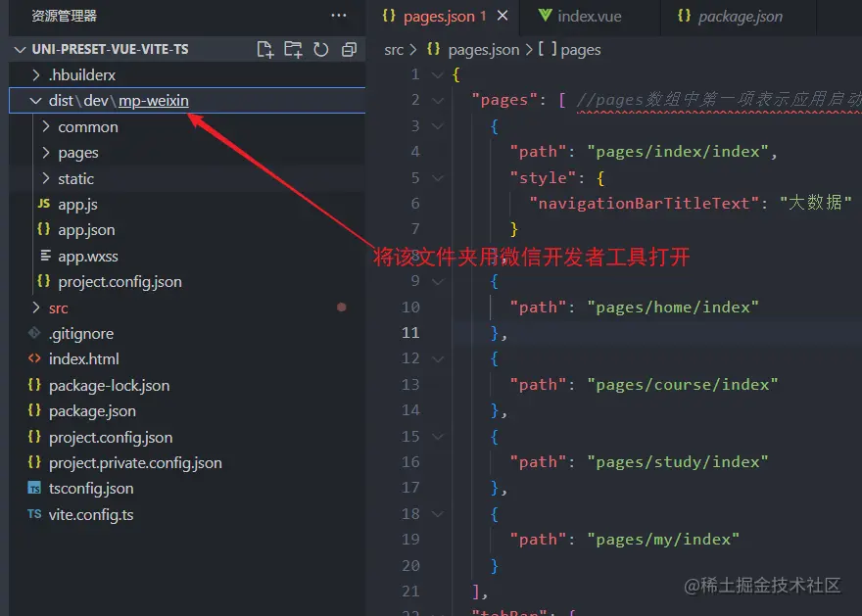Collapse all folders with the collapse icon
This screenshot has width=862, height=616.
(349, 49)
